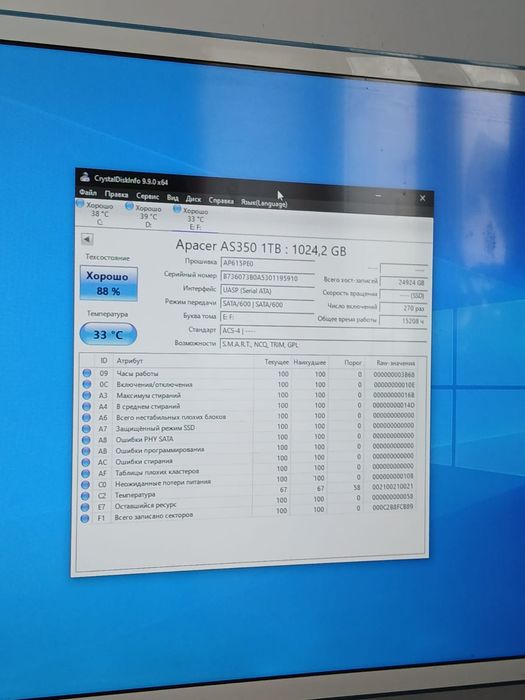Click status icon of row C2 Температура
Viewport: 525px width, 700px height.
coord(85,496)
